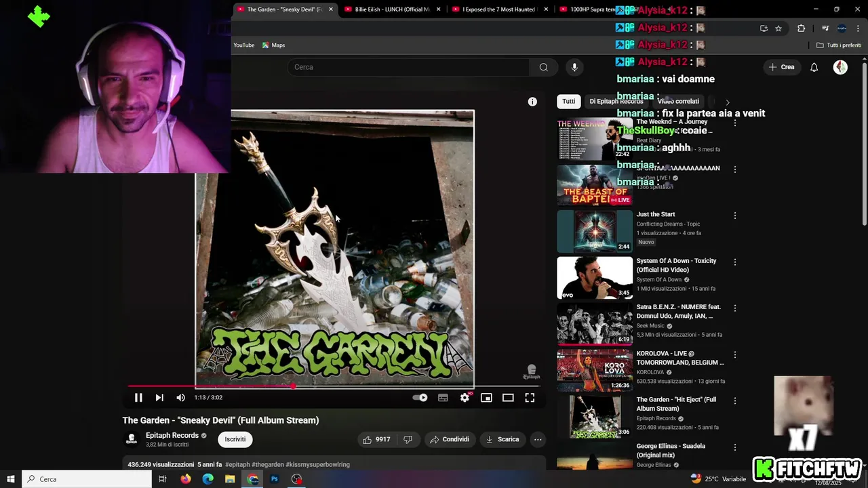The width and height of the screenshot is (868, 488).
Task: Download the video with Scarica
Action: 502,439
